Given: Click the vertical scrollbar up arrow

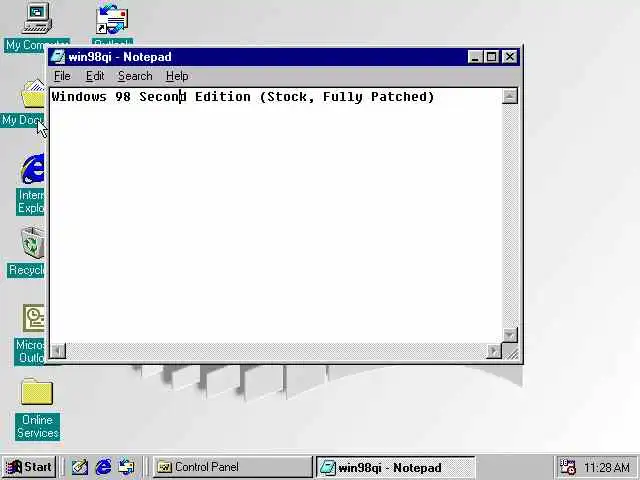Looking at the screenshot, I should [509, 96].
